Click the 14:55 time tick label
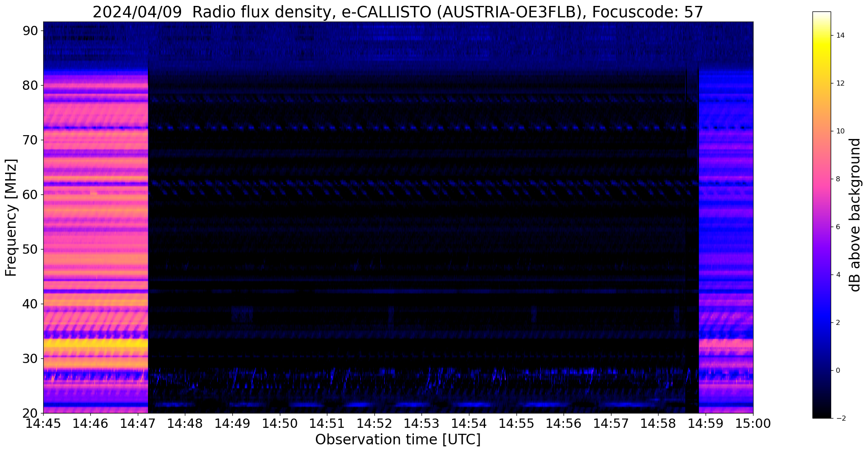The width and height of the screenshot is (868, 452). tap(516, 423)
